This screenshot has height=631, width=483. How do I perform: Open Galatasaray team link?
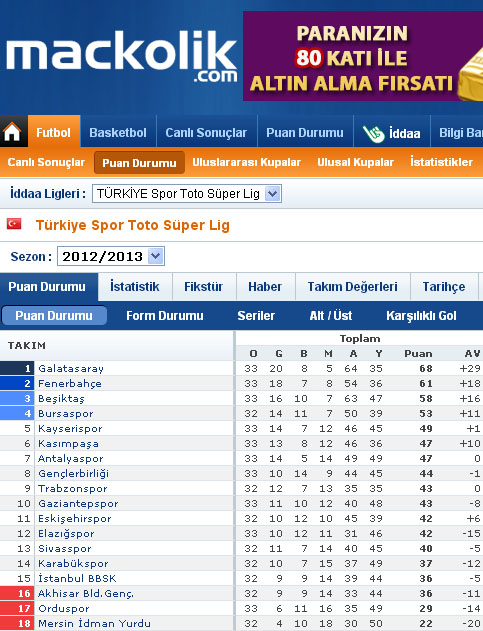pos(71,368)
